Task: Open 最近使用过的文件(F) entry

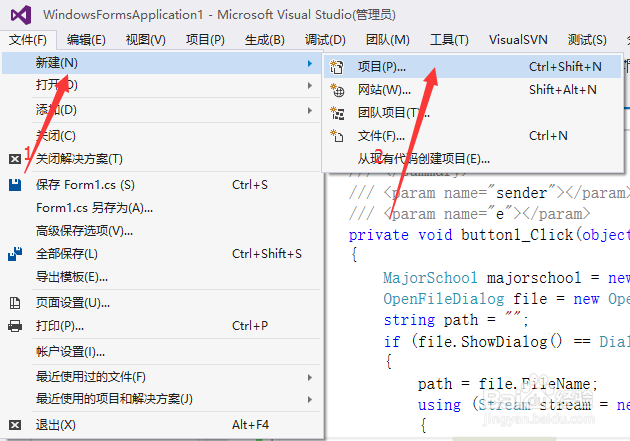Action: (x=161, y=377)
